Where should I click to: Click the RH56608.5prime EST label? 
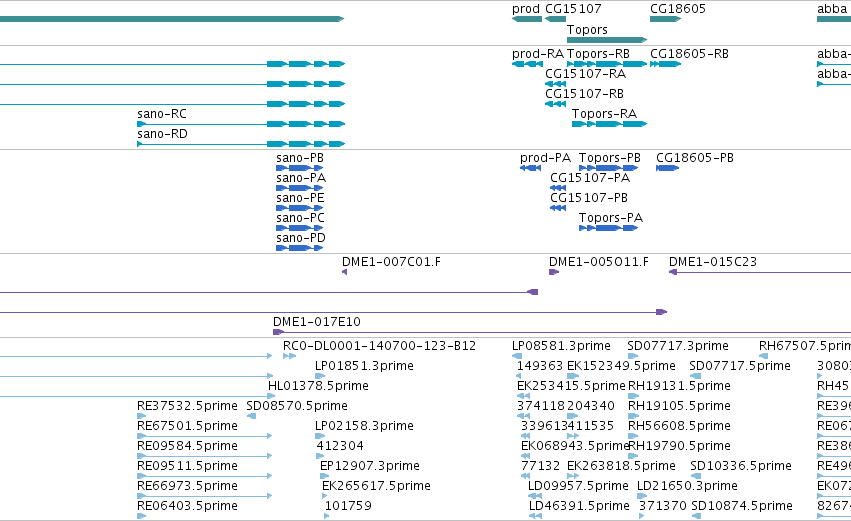679,427
